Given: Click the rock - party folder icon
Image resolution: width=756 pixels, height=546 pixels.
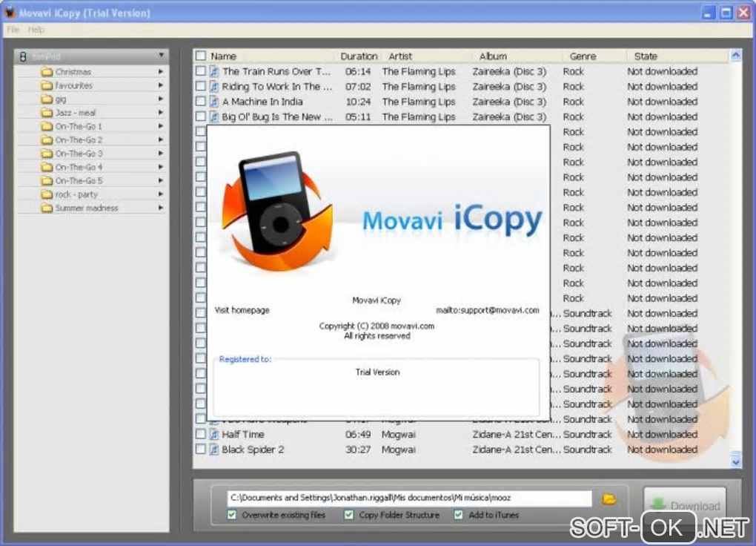Looking at the screenshot, I should [47, 194].
